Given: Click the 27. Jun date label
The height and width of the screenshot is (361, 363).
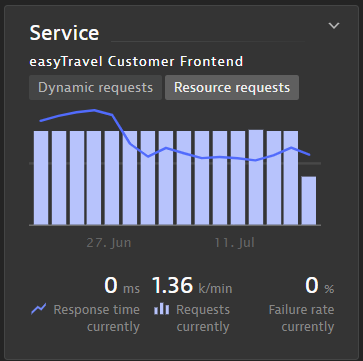Looking at the screenshot, I should pos(109,243).
